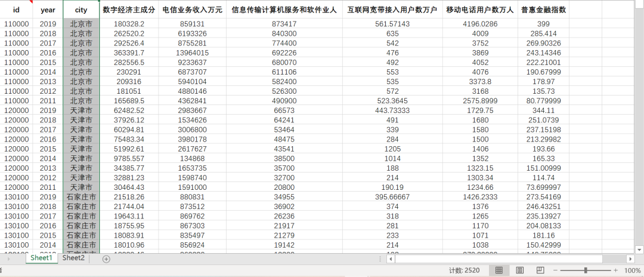Select cell with value 180328.2
This screenshot has width=644, height=277.
click(x=129, y=24)
